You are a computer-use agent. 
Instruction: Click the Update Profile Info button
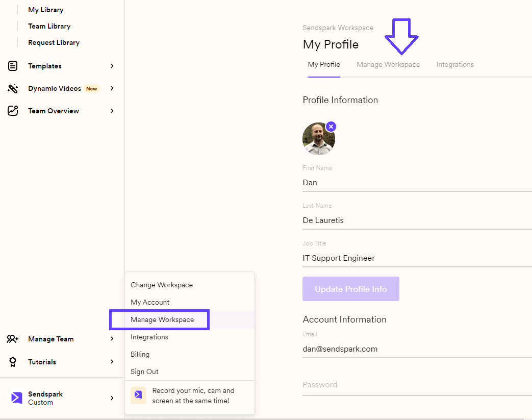tap(351, 289)
